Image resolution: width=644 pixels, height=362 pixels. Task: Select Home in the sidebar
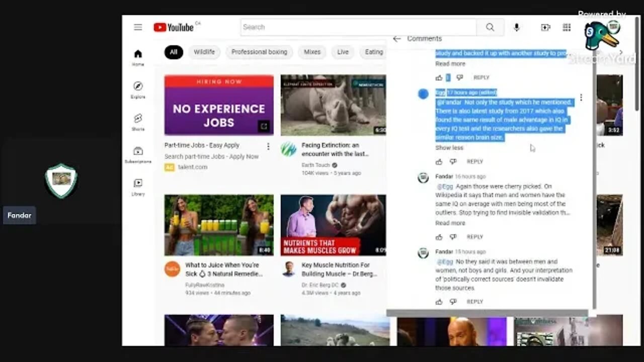pos(138,57)
